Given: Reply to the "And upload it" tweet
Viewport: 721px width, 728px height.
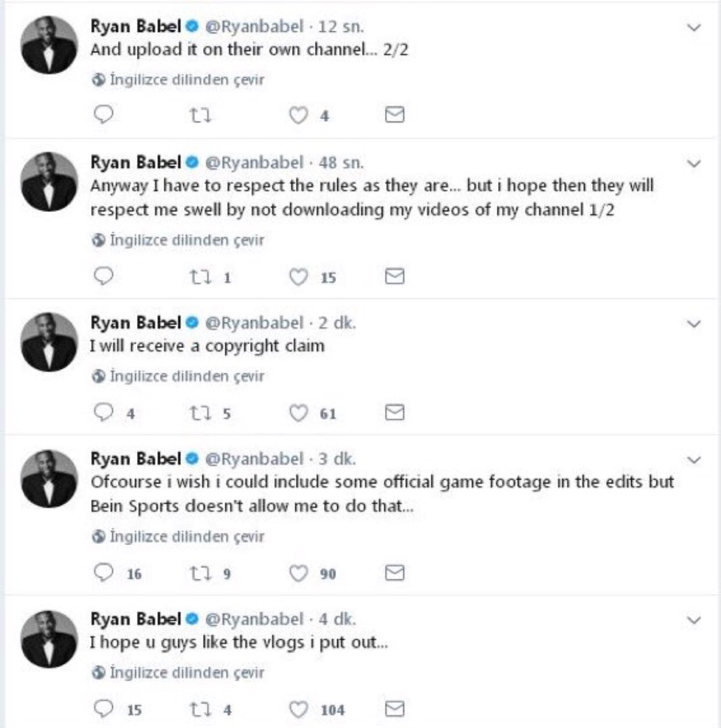Looking at the screenshot, I should [103, 115].
